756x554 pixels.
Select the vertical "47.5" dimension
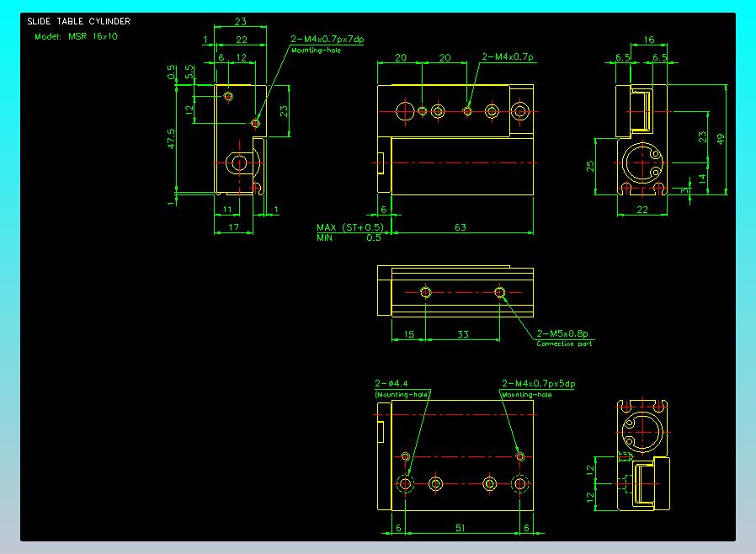(x=171, y=138)
